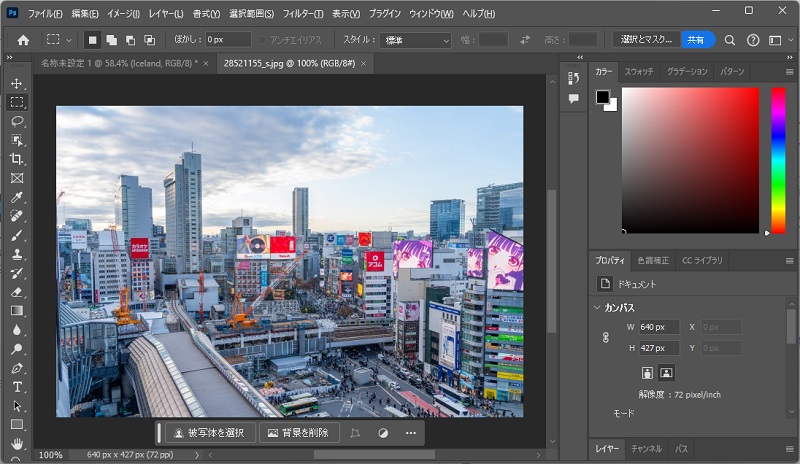Open the Color panel menu
The image size is (800, 464).
pos(789,72)
